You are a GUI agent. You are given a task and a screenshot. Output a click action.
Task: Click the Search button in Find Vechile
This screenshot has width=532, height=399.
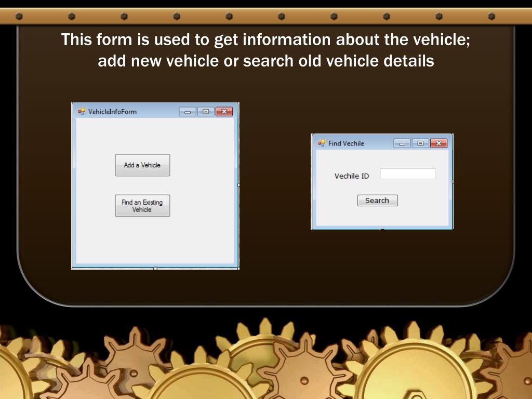click(x=378, y=201)
